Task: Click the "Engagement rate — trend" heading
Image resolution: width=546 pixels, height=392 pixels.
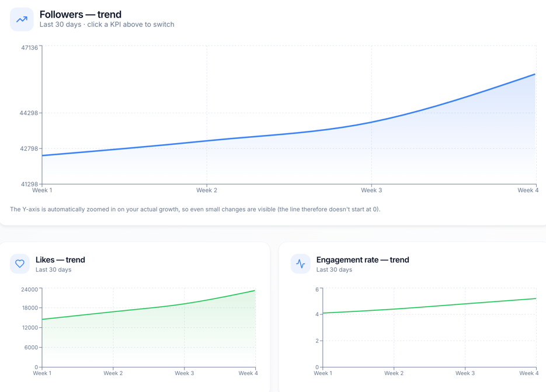Action: click(x=363, y=260)
